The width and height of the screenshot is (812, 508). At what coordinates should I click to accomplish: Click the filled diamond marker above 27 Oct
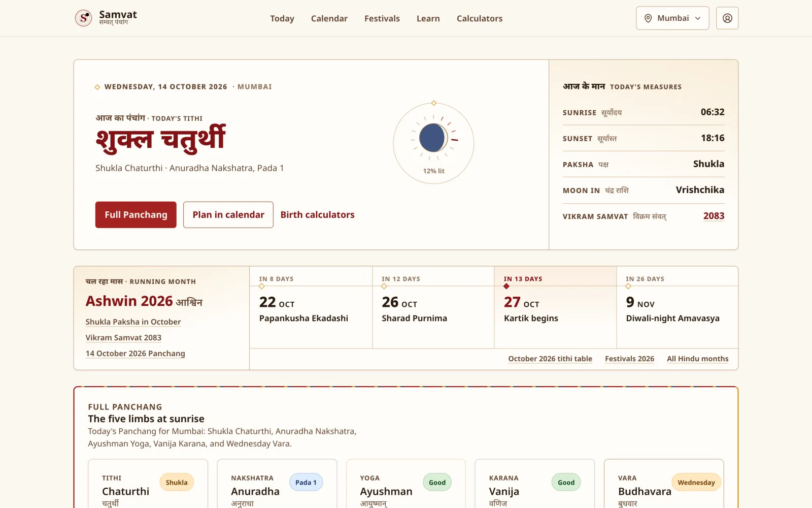(506, 286)
